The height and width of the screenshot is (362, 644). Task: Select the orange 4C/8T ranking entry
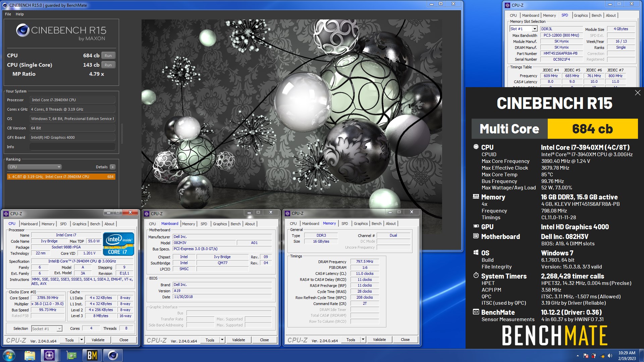(x=61, y=177)
